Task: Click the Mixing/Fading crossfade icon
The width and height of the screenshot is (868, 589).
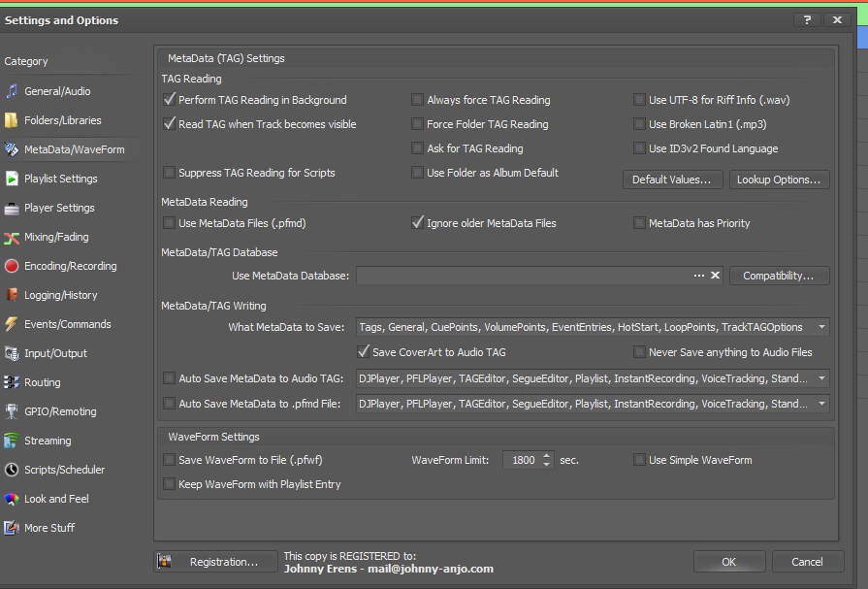Action: (12, 237)
